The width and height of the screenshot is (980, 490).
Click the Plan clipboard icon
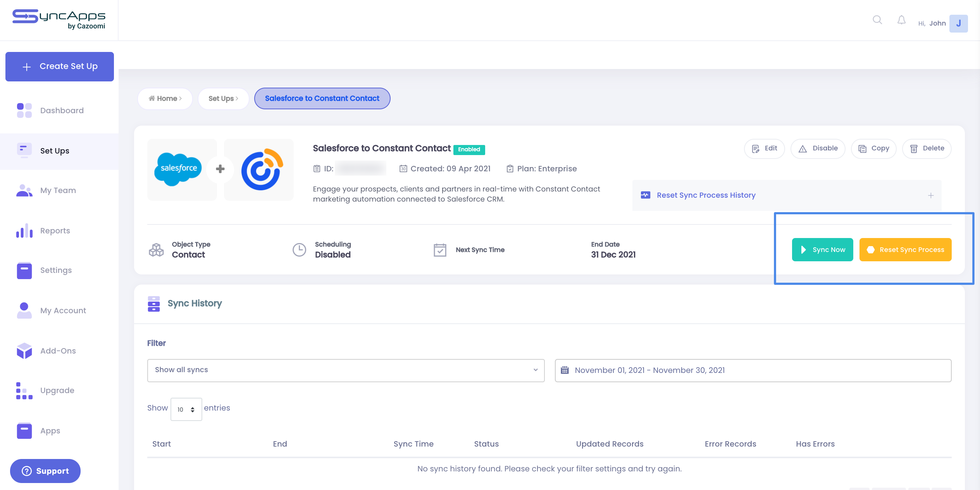click(x=510, y=169)
